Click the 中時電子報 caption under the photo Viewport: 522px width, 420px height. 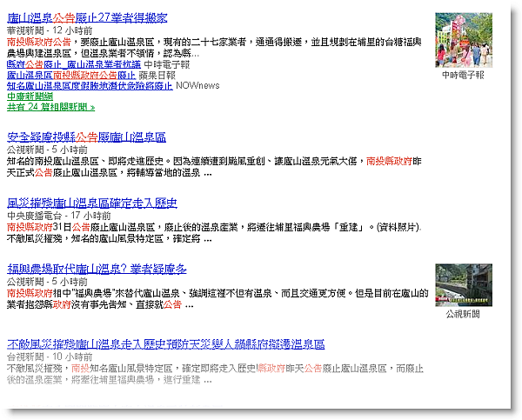click(463, 75)
